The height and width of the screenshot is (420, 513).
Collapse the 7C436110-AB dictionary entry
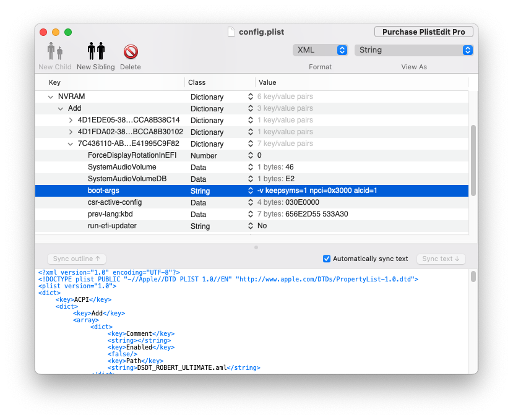[x=71, y=144]
